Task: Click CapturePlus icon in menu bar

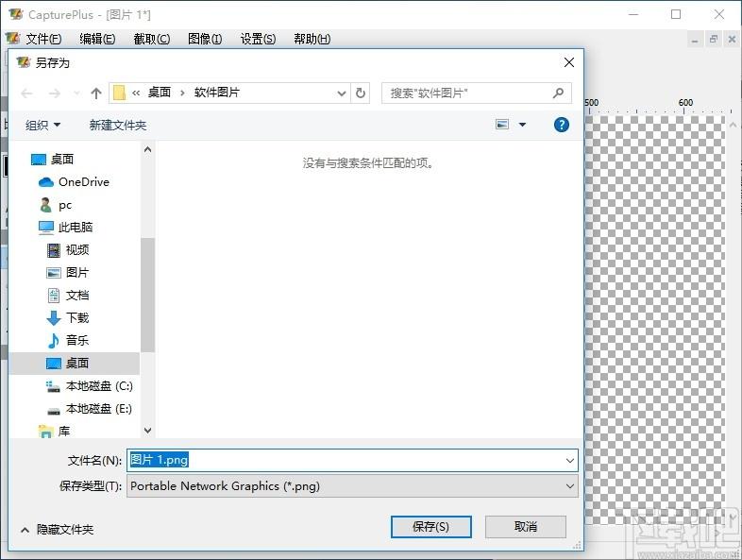Action: point(13,38)
